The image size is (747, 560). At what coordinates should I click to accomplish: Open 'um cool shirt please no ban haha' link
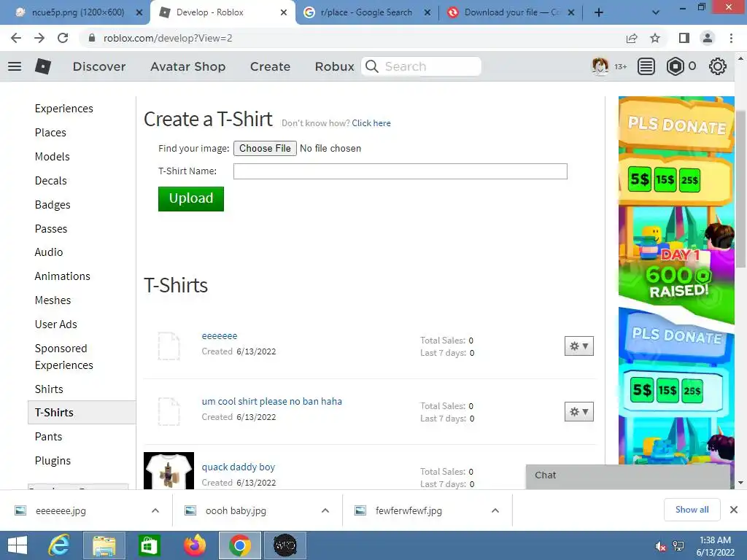coord(271,402)
